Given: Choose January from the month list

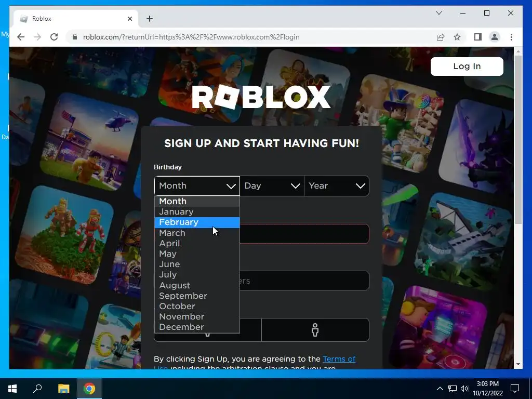Looking at the screenshot, I should (x=197, y=212).
